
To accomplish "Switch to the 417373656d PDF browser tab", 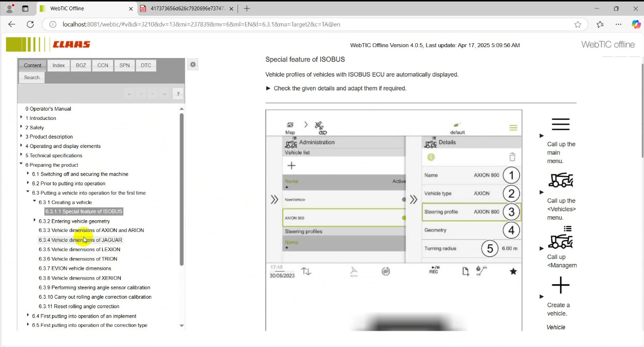I will 187,8.
